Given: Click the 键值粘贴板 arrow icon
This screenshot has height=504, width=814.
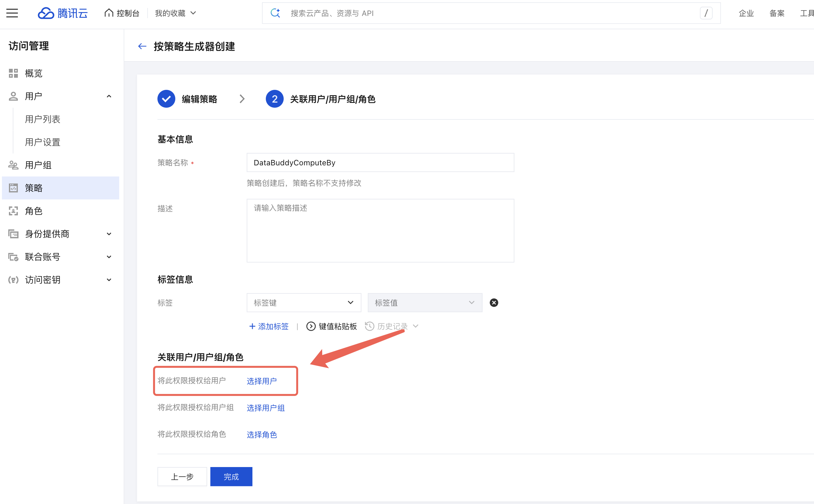Looking at the screenshot, I should 311,326.
